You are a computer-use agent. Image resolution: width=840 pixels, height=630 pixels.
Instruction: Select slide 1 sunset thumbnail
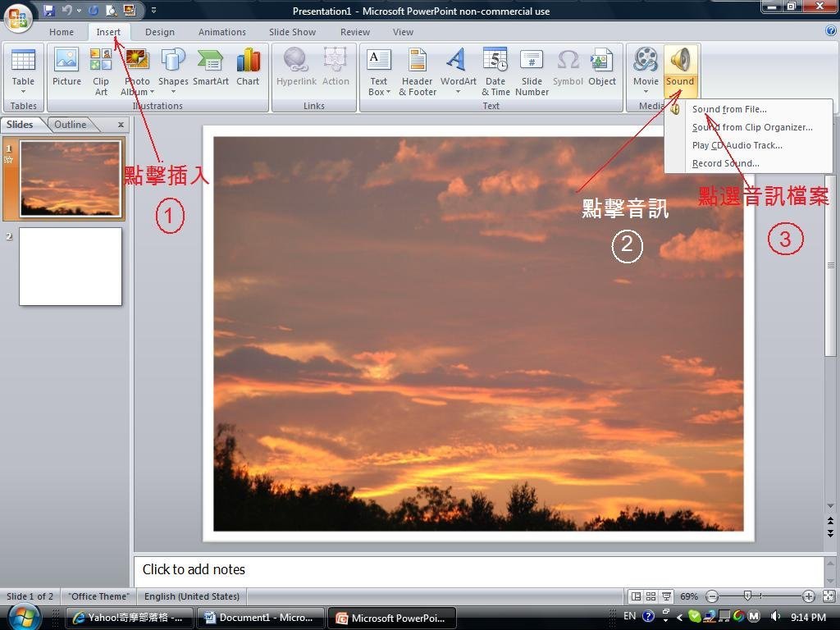(x=71, y=178)
